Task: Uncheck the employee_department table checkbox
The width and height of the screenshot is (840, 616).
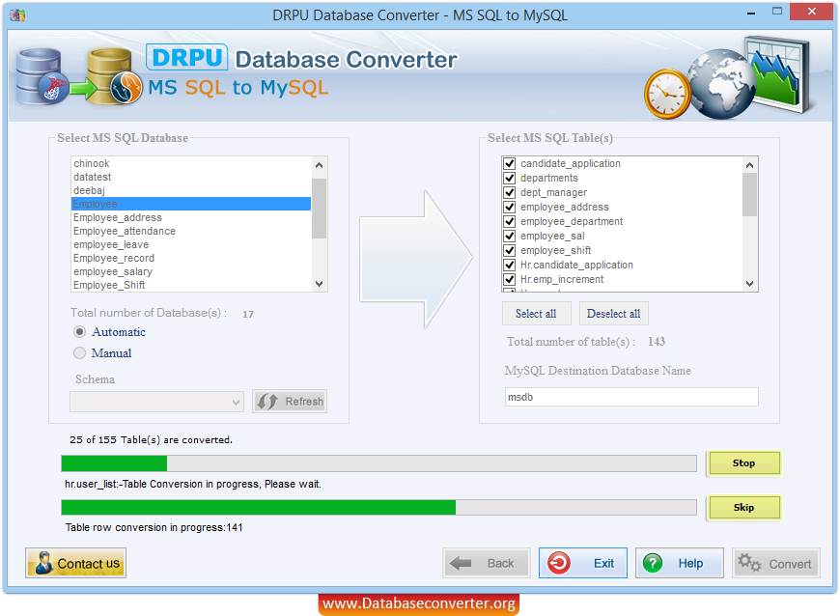Action: click(x=510, y=221)
